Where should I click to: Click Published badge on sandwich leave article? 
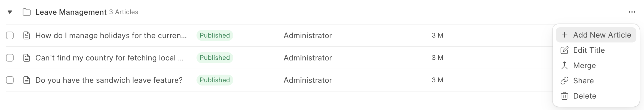click(x=214, y=80)
